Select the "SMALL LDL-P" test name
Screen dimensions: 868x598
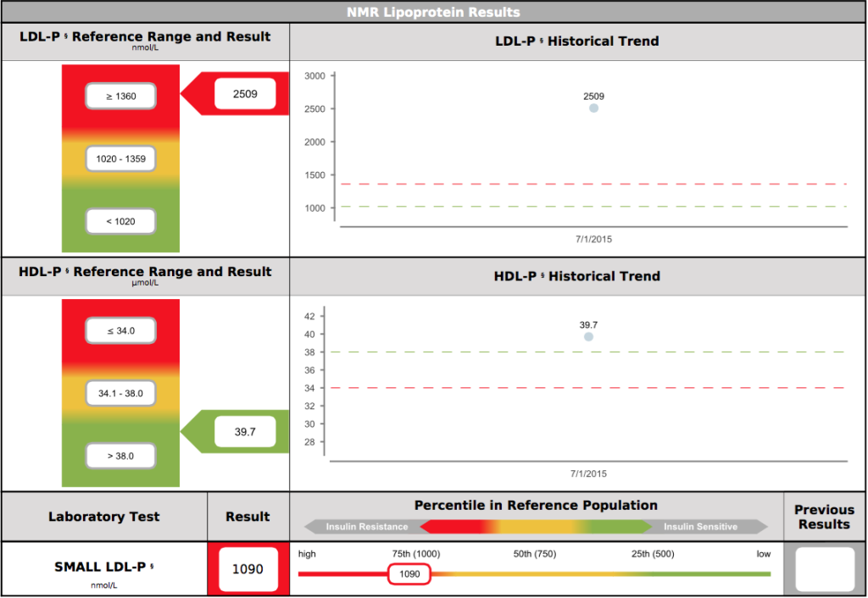[104, 567]
